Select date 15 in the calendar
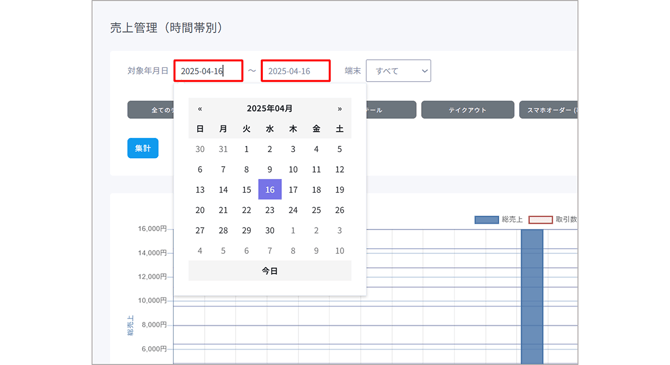 (247, 190)
